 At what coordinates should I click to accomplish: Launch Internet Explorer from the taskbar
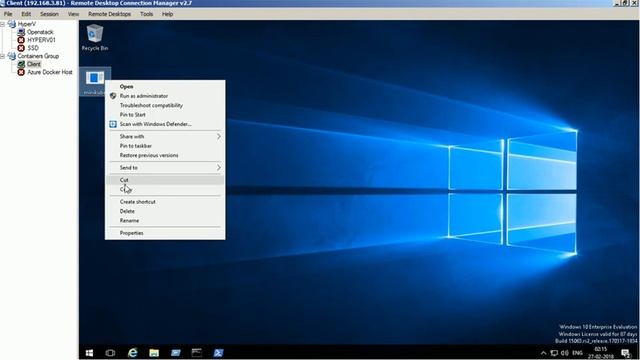pyautogui.click(x=133, y=353)
